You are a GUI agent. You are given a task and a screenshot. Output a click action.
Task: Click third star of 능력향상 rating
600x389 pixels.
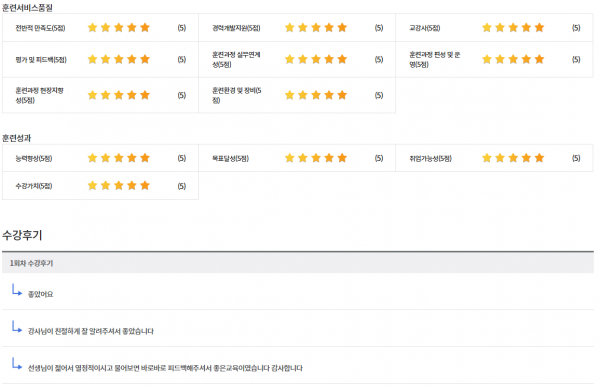pos(119,158)
